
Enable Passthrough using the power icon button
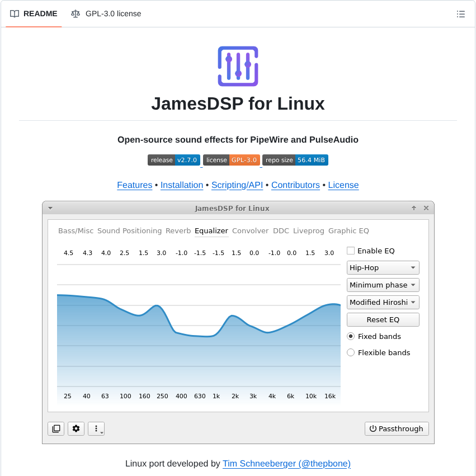397,428
